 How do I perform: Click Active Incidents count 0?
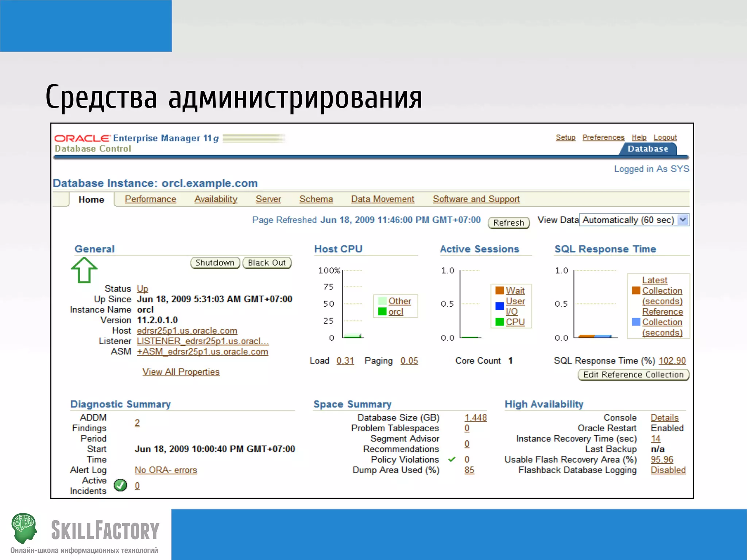137,486
